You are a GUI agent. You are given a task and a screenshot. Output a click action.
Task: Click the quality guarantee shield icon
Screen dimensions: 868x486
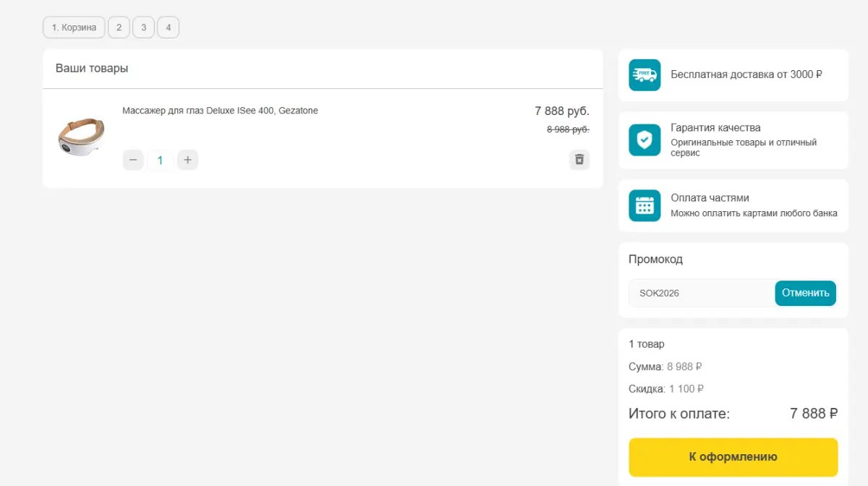point(644,140)
